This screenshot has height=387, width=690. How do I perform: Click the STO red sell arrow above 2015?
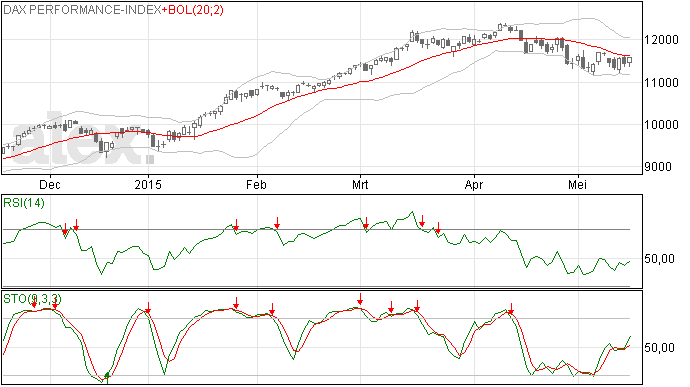148,308
